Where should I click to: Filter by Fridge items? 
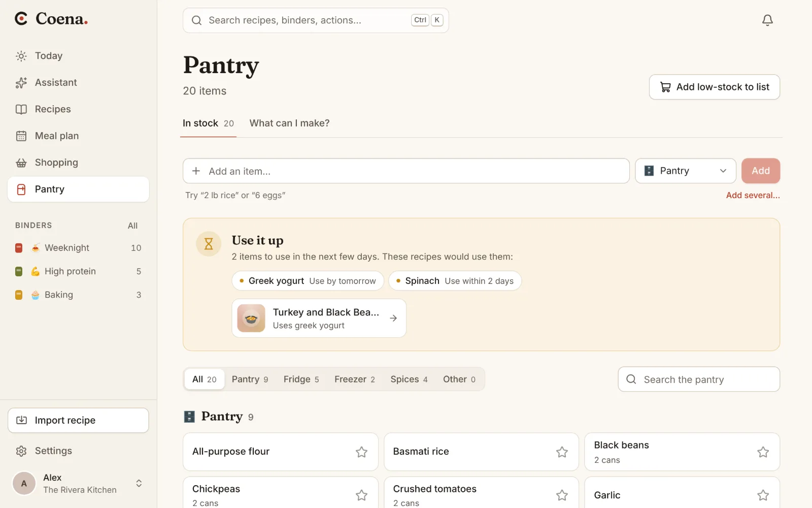301,379
